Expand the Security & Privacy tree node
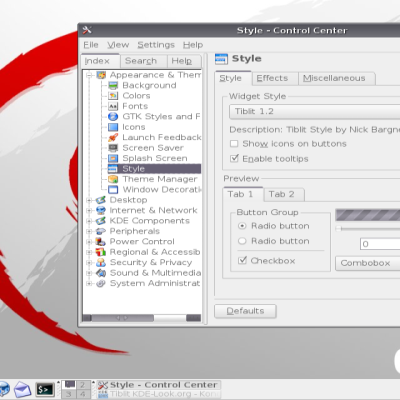 point(89,263)
